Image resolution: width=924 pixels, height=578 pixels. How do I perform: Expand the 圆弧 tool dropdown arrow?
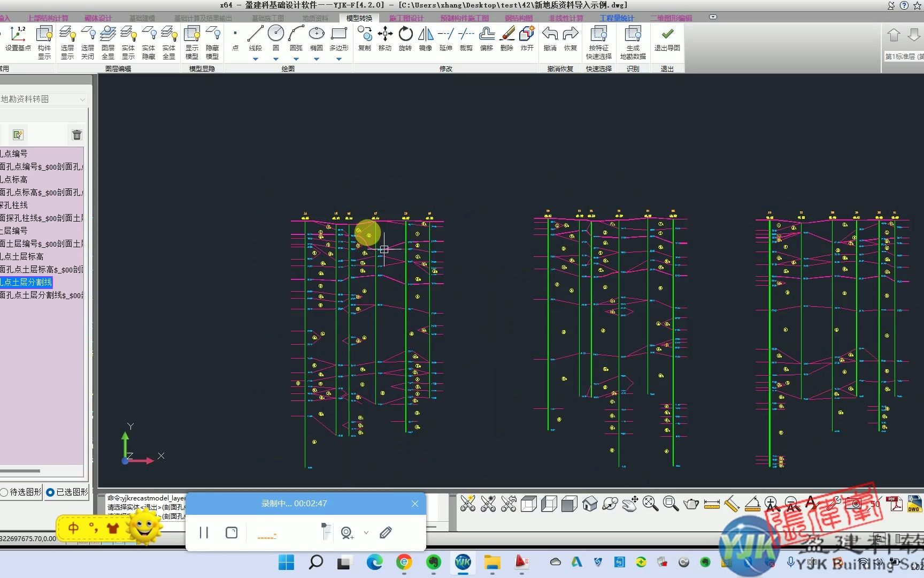[296, 59]
